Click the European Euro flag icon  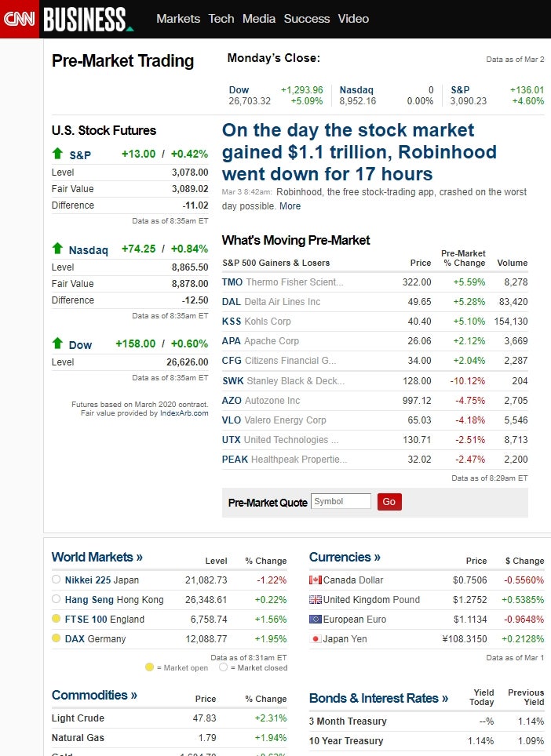pos(316,620)
